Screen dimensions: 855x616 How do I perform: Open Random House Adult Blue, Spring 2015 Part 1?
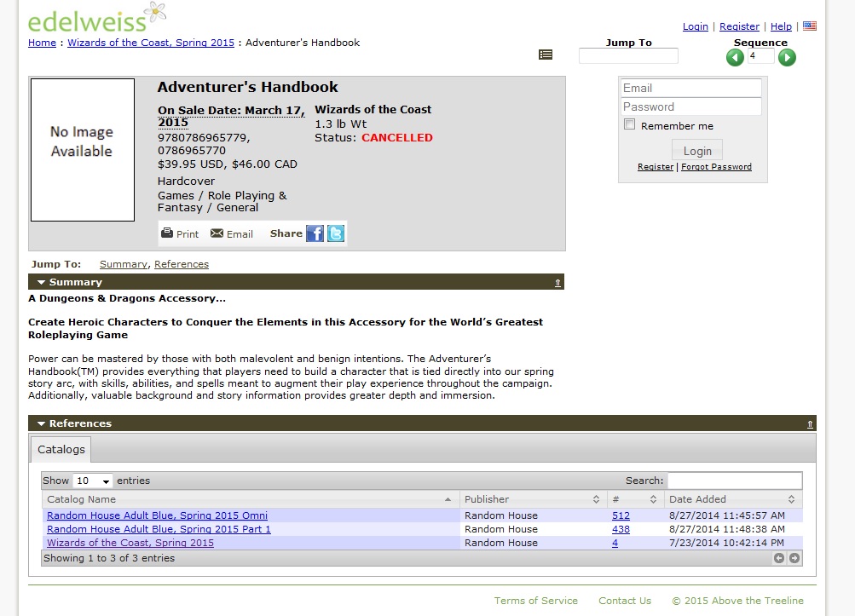[159, 529]
